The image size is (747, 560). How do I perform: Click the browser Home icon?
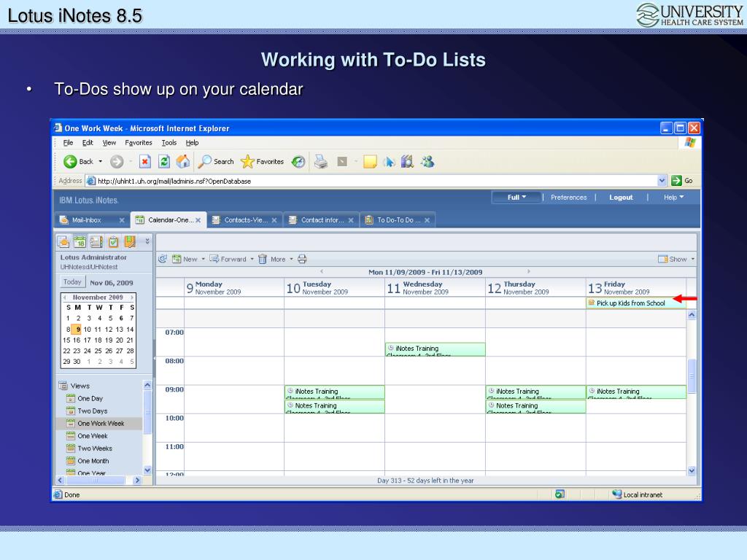click(183, 162)
